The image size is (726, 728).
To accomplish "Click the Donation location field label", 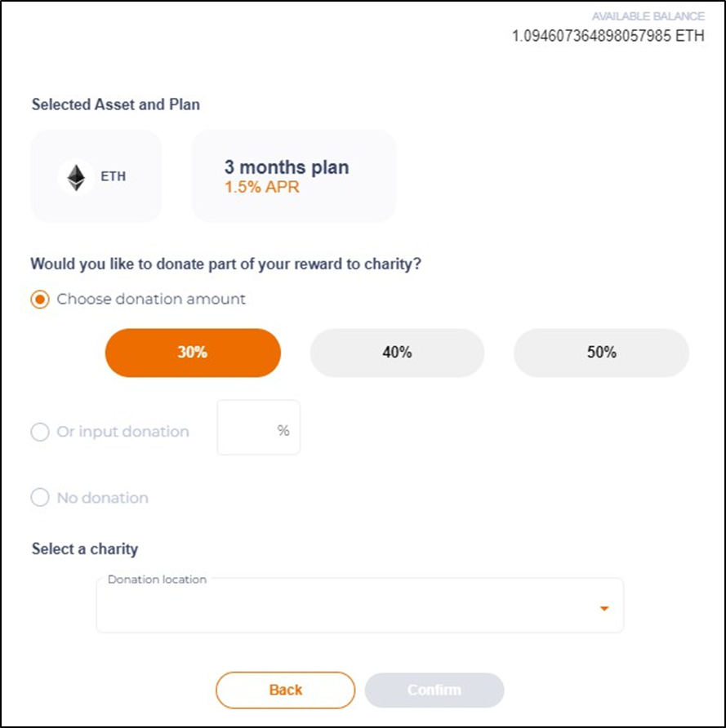I will click(x=157, y=579).
